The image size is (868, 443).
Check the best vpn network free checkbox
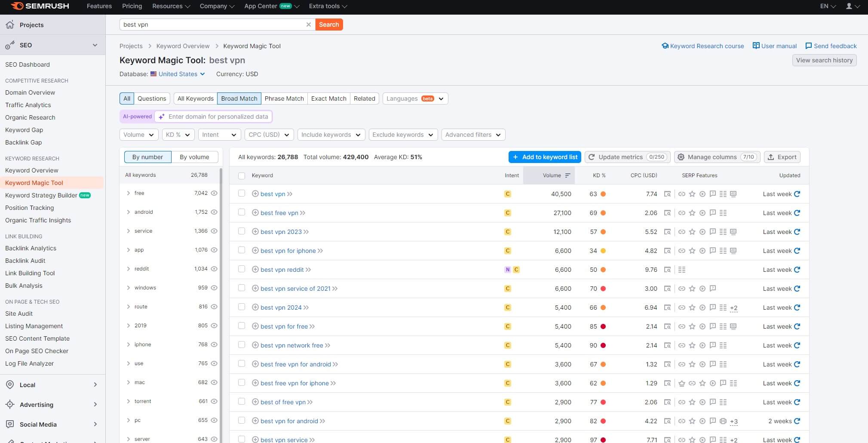(242, 345)
